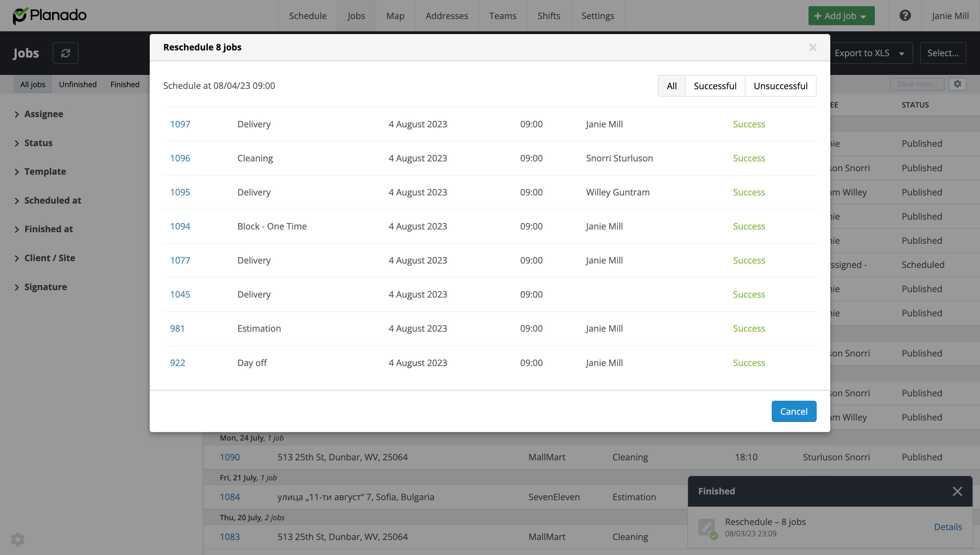This screenshot has height=555, width=980.
Task: Click the Planado logo
Action: [x=50, y=16]
